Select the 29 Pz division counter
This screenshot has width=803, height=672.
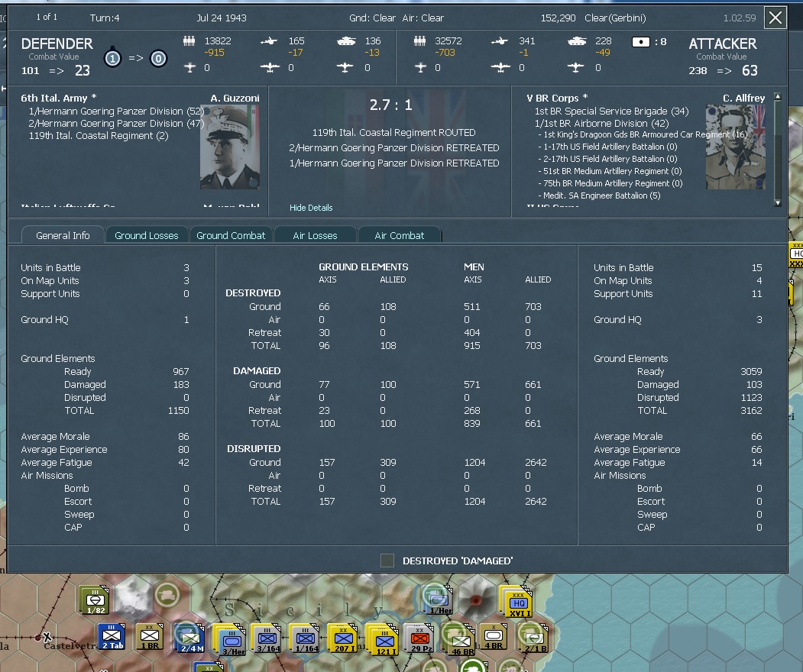pos(419,638)
